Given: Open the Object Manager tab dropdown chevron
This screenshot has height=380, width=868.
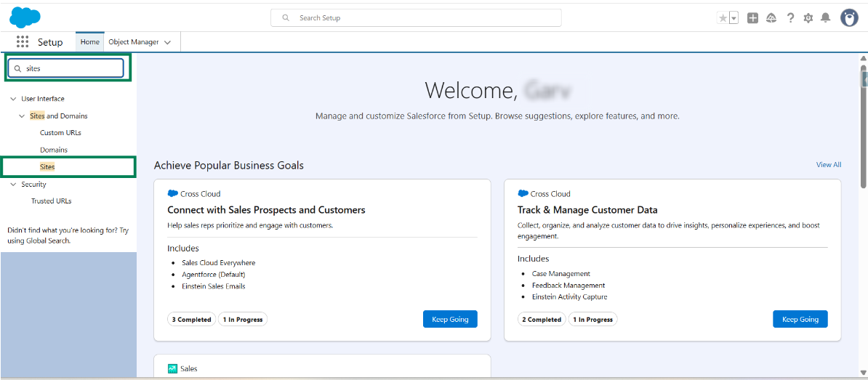Looking at the screenshot, I should point(168,43).
